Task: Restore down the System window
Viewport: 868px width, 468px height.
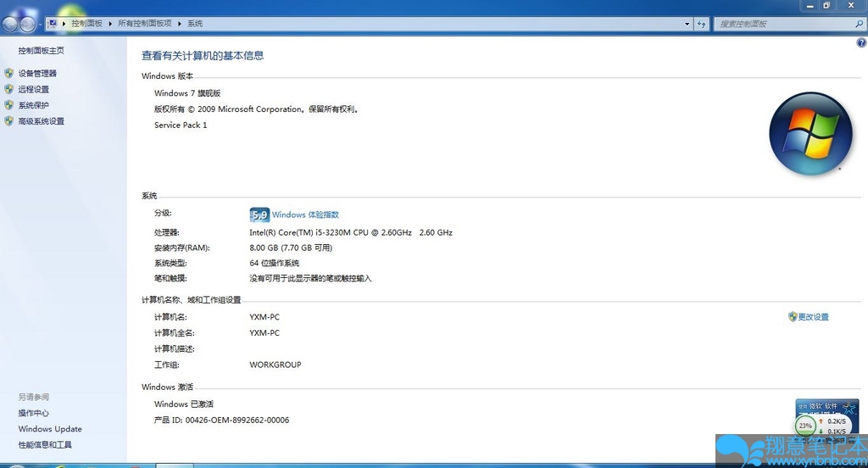Action: pyautogui.click(x=826, y=6)
